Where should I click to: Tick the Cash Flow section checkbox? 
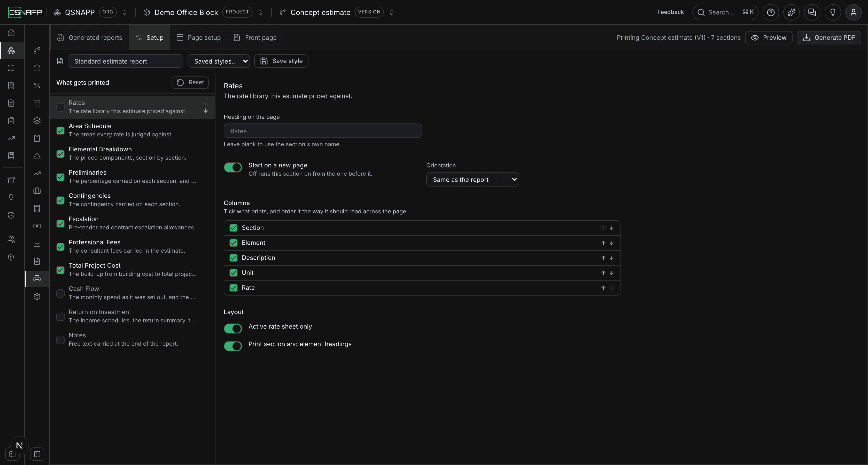[60, 293]
